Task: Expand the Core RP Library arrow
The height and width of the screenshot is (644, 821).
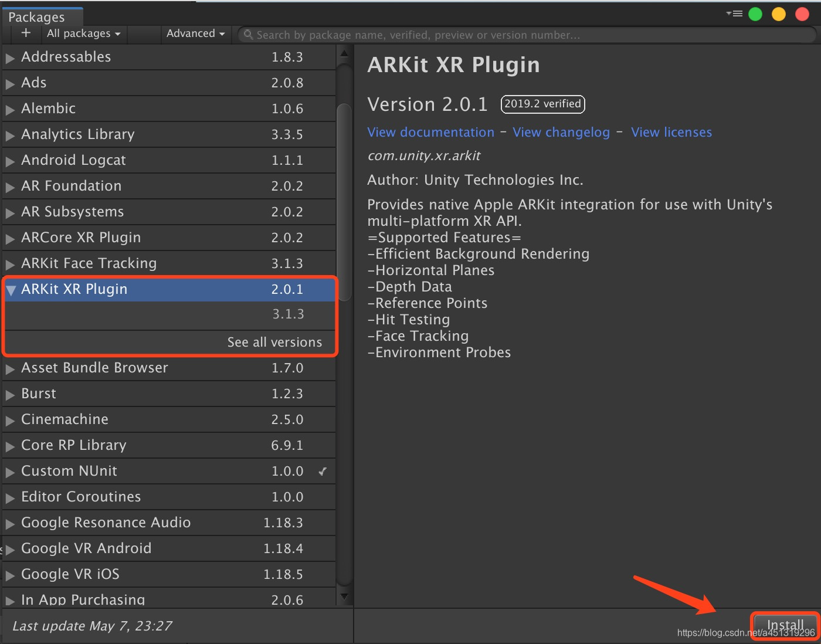Action: point(10,446)
